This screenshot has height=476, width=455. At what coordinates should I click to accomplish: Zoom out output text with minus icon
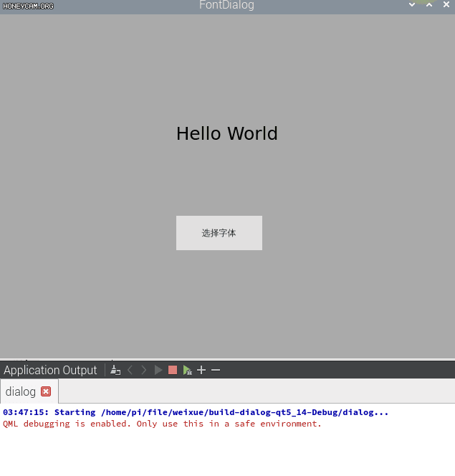click(216, 370)
